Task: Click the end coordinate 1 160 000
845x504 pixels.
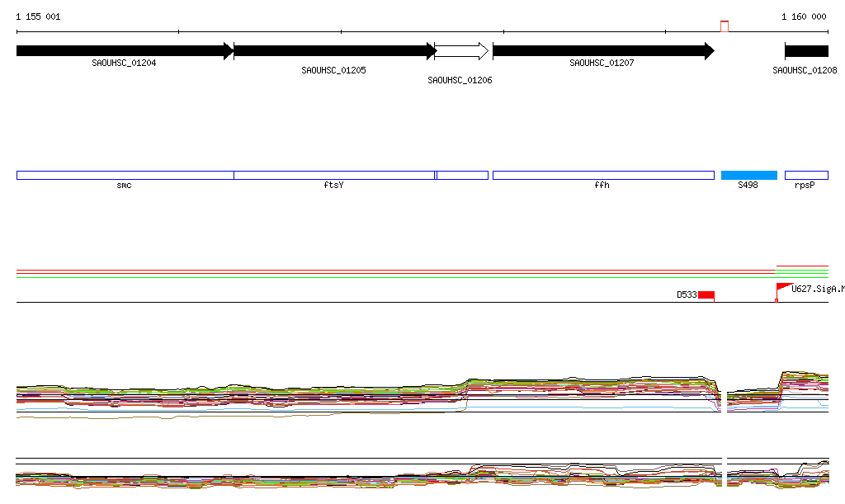Action: 804,16
